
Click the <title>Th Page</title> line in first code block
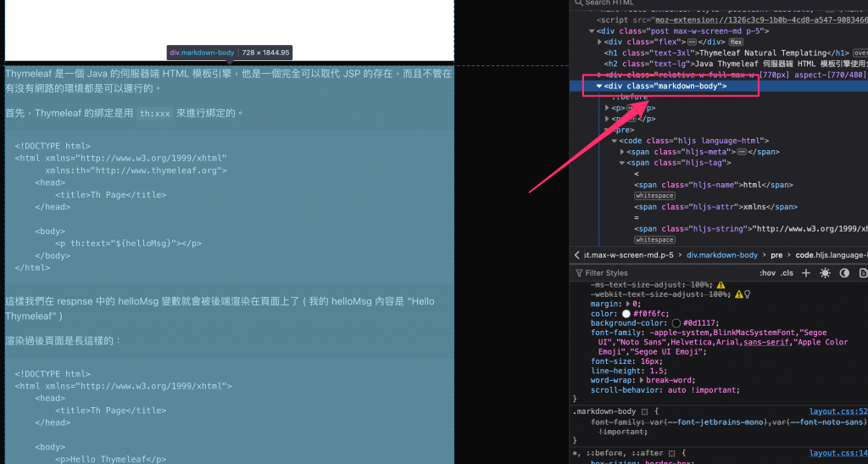coord(111,195)
